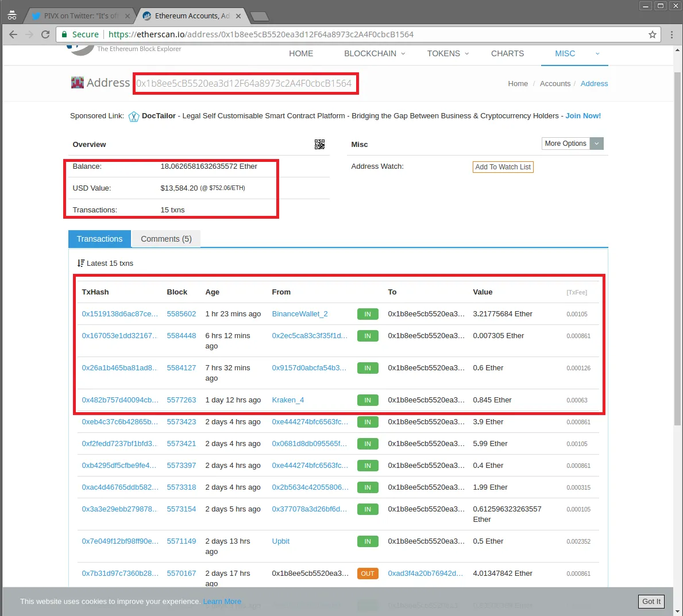Click the green lock Secure indicator
The height and width of the screenshot is (616, 683).
coord(80,34)
